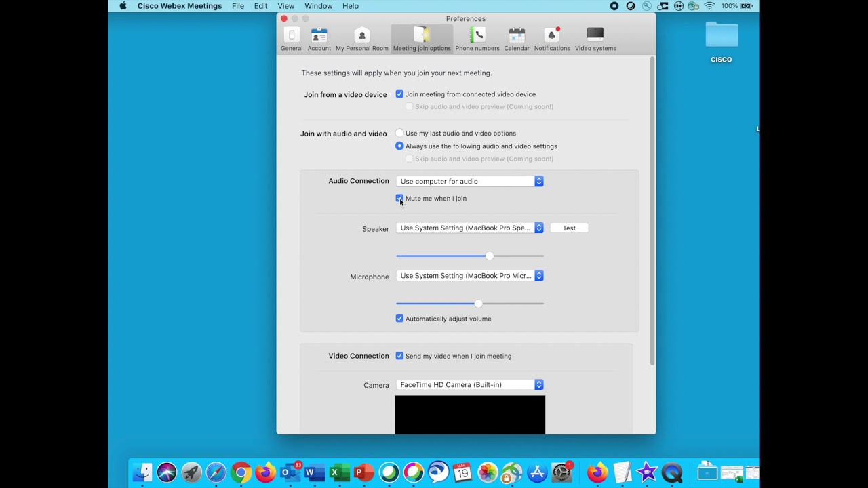Open the App Store from dock
The height and width of the screenshot is (488, 868).
click(x=537, y=472)
